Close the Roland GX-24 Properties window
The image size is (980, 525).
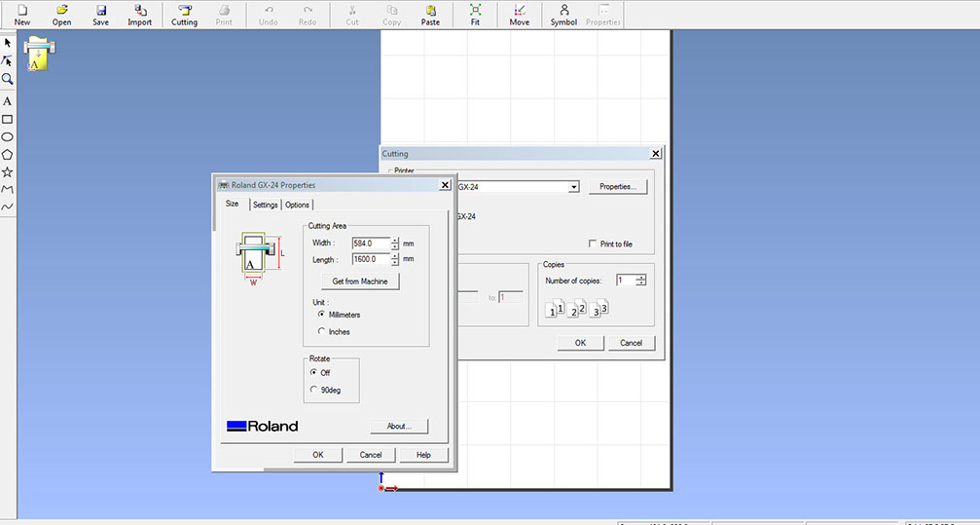click(x=445, y=185)
